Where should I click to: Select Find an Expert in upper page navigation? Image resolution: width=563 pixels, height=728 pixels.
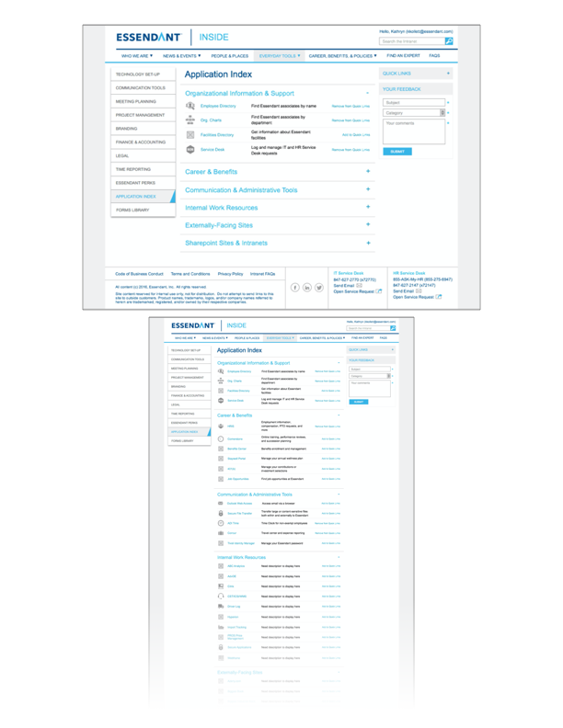(x=403, y=56)
